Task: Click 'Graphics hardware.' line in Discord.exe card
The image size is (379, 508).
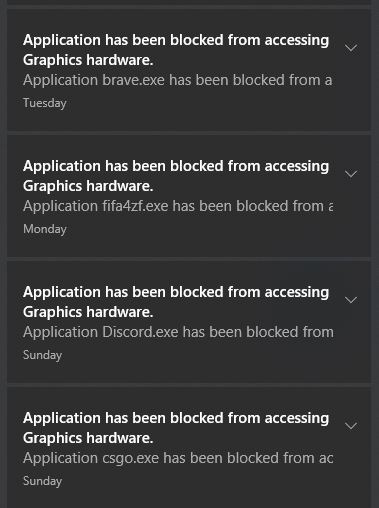Action: click(x=88, y=312)
